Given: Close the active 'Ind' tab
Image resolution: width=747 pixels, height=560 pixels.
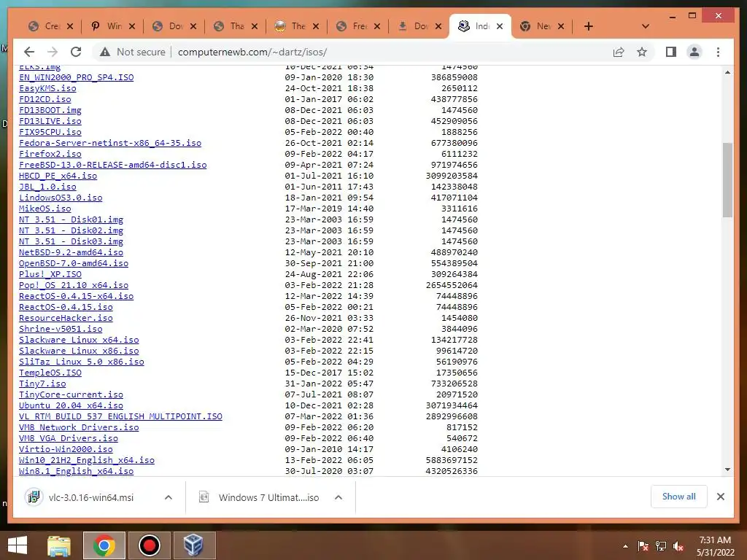Looking at the screenshot, I should pyautogui.click(x=499, y=26).
